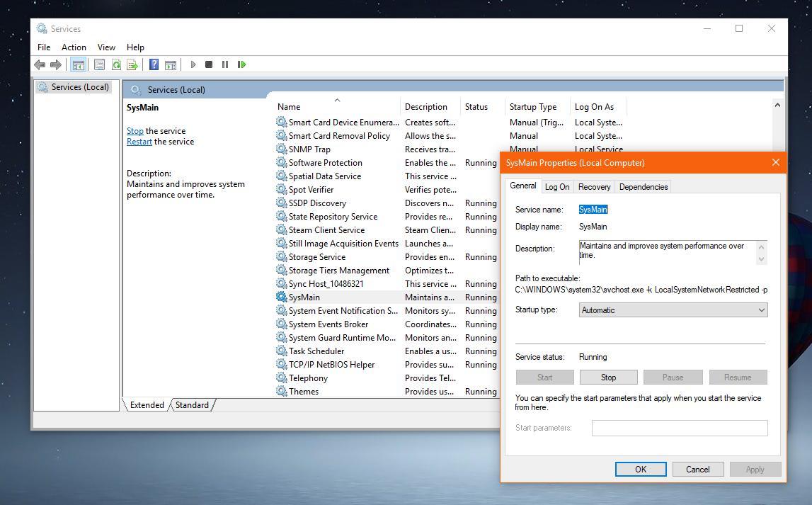812x505 pixels.
Task: Open the Help menu
Action: 135,47
